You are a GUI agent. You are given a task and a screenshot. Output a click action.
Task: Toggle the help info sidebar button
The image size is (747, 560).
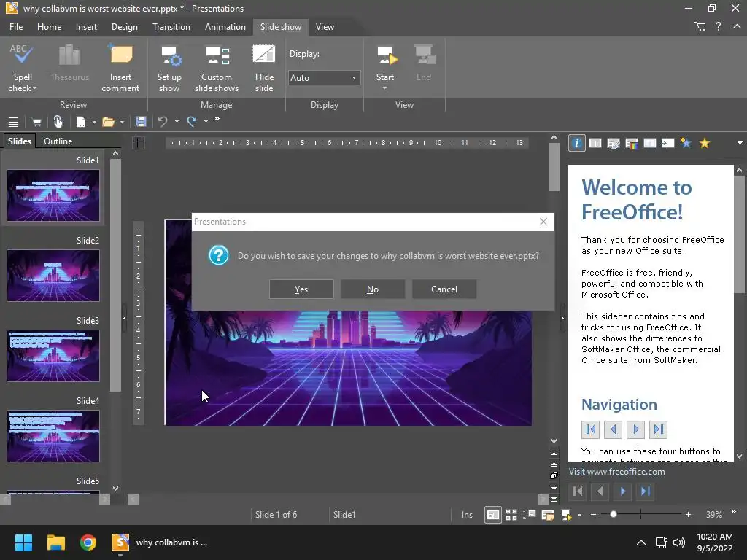(576, 144)
